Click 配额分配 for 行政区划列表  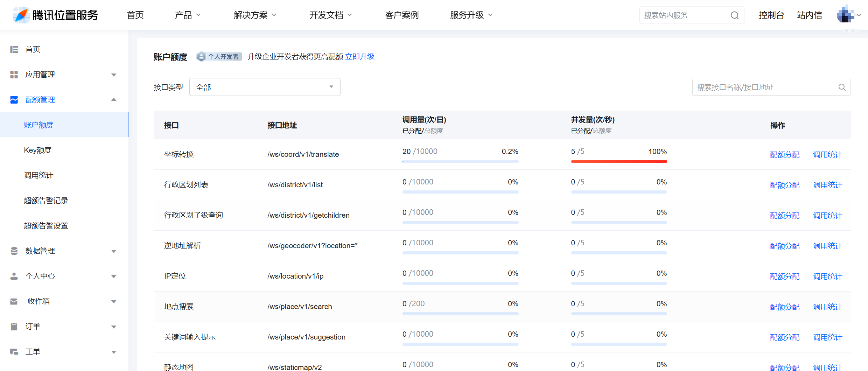pos(785,185)
